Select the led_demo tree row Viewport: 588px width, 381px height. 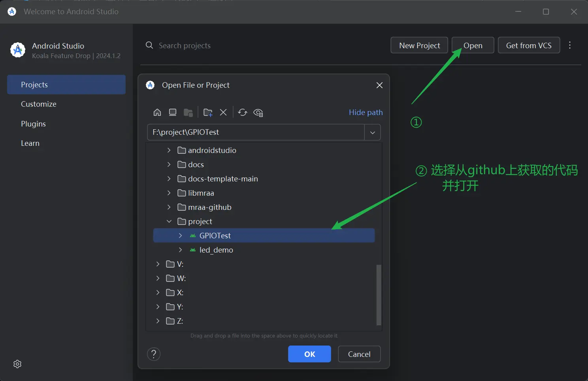[x=264, y=250]
